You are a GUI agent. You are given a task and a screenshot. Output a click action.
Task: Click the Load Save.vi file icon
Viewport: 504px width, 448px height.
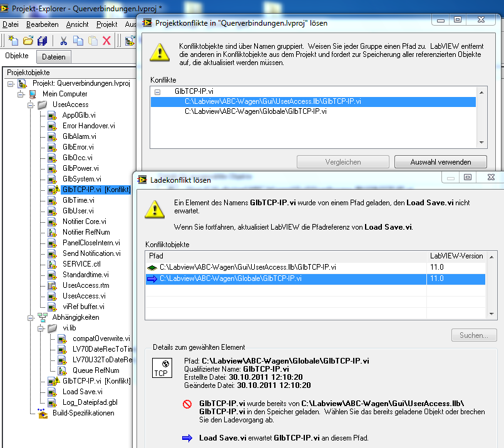(52, 392)
